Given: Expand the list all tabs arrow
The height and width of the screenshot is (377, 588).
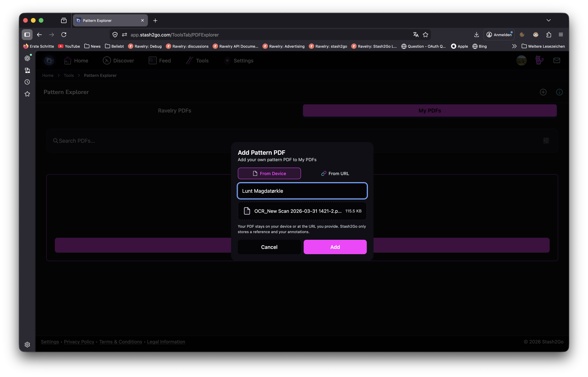Looking at the screenshot, I should [549, 20].
